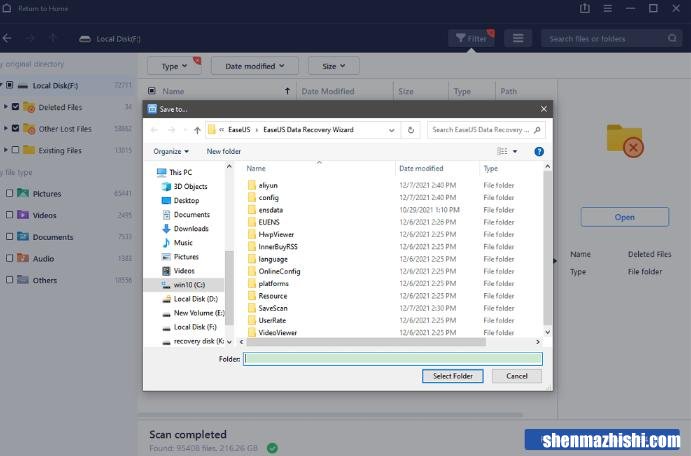Click the refresh icon in dialog
The image size is (691, 456).
point(411,130)
